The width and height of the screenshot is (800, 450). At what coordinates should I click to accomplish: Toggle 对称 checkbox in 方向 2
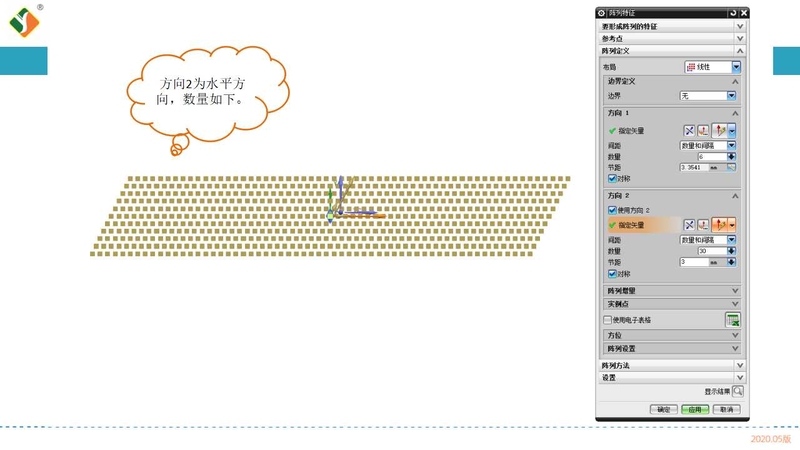point(612,274)
